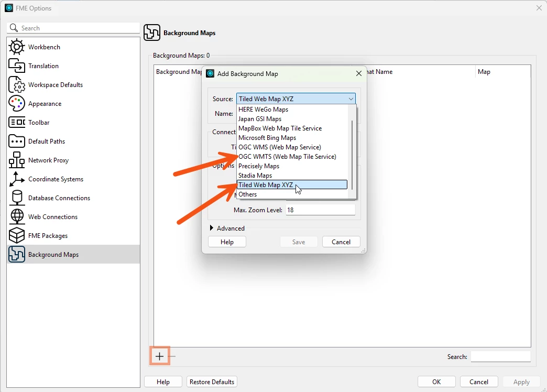Viewport: 547px width, 392px height.
Task: Click Save in Add Background Map dialog
Action: [299, 242]
